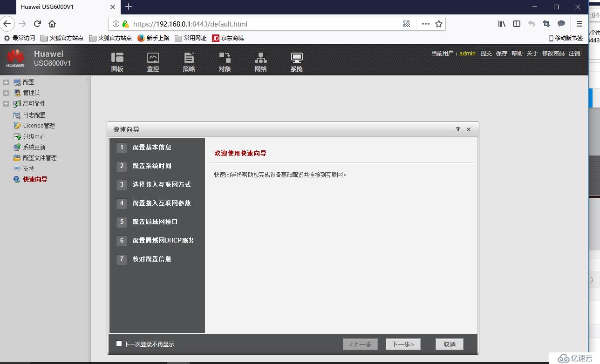Open a new browser tab
The image size is (600, 364).
(129, 7)
